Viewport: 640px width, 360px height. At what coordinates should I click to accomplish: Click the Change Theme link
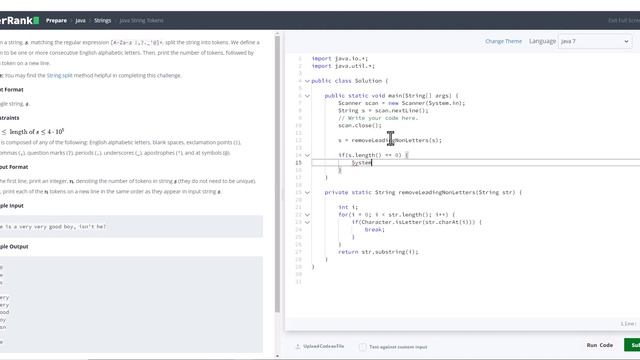click(x=503, y=41)
